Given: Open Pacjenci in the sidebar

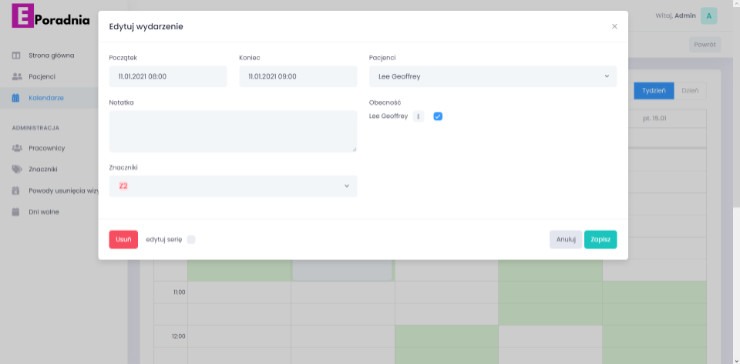Looking at the screenshot, I should click(42, 76).
